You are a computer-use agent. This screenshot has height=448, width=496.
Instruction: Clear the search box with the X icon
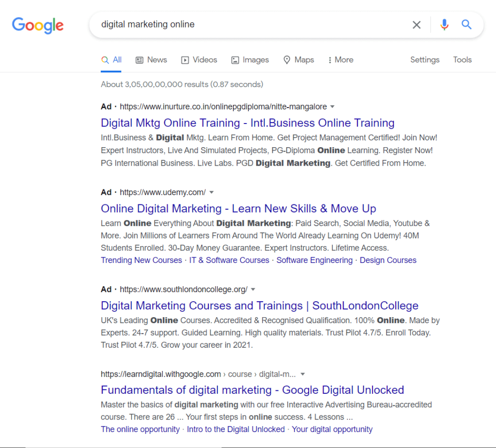tap(417, 25)
